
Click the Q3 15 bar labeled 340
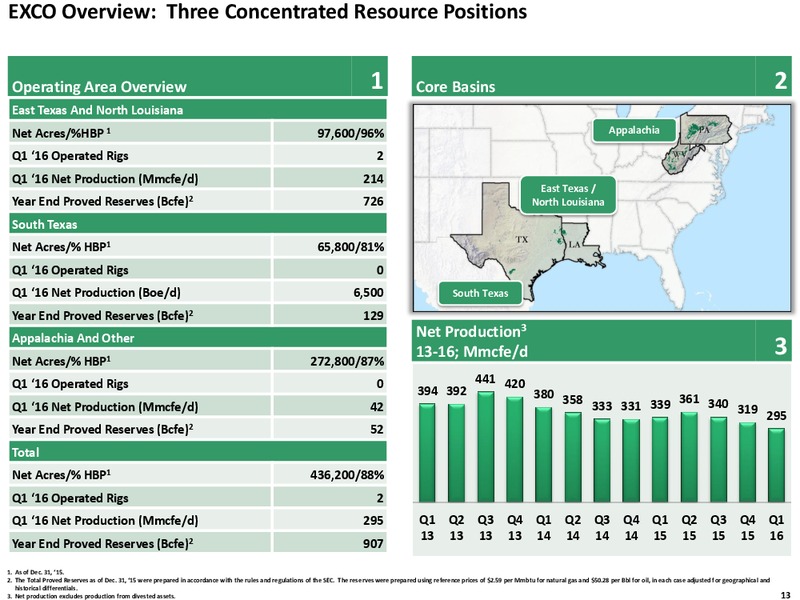click(x=718, y=460)
